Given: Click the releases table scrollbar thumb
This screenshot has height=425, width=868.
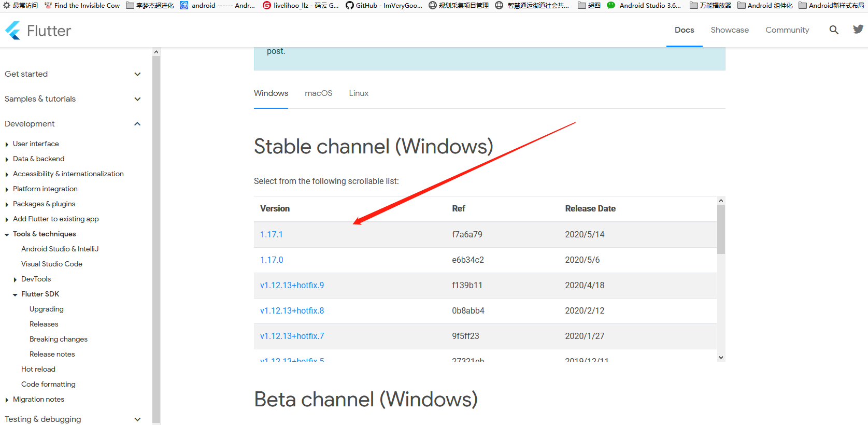Looking at the screenshot, I should 721,229.
